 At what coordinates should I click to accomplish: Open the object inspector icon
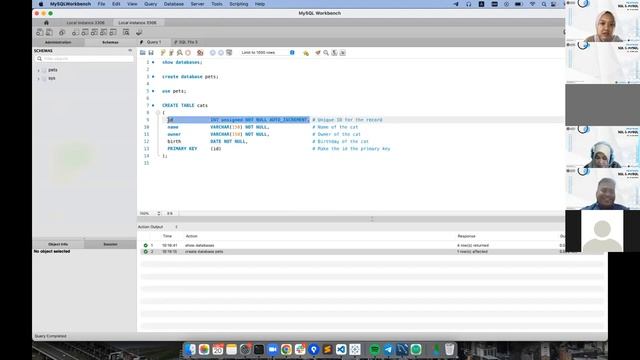coord(62,32)
